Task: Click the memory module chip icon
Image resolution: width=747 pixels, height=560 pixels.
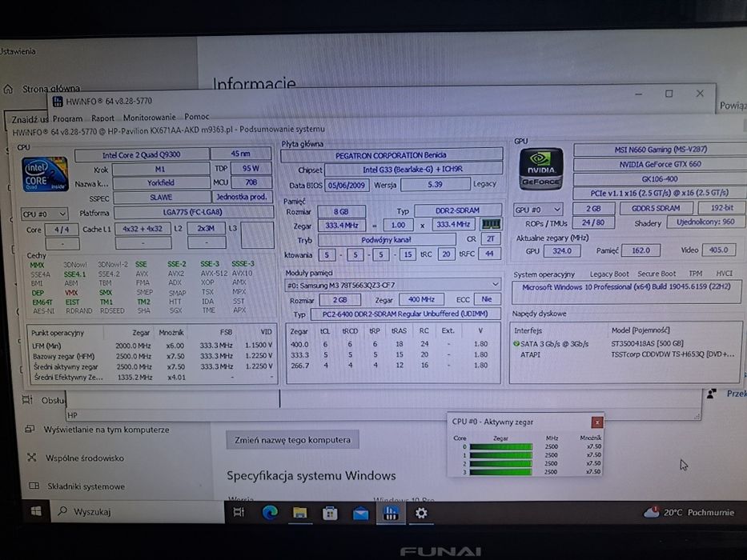Action: coord(490,224)
